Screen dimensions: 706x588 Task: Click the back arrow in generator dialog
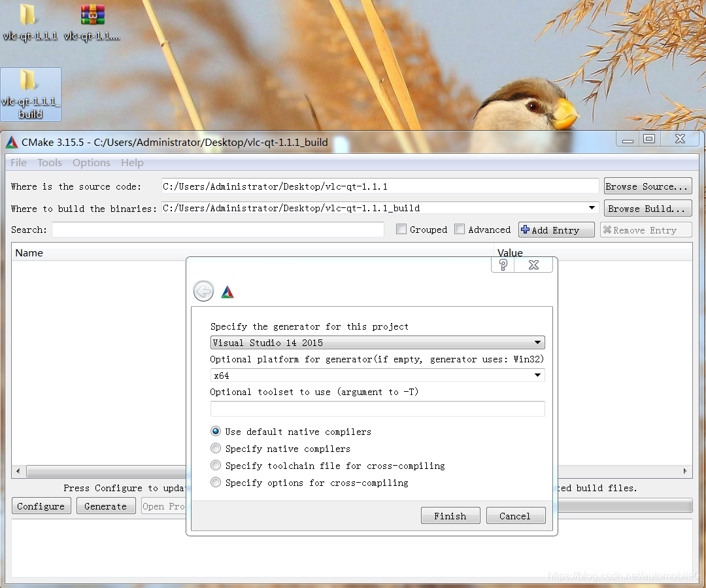[203, 291]
